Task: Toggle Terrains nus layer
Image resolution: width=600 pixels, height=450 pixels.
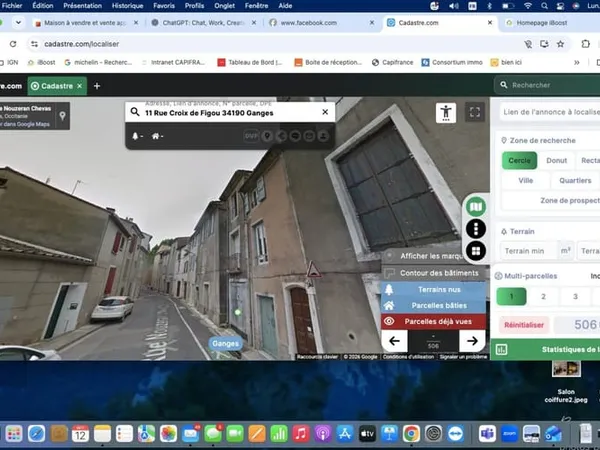Action: click(433, 290)
